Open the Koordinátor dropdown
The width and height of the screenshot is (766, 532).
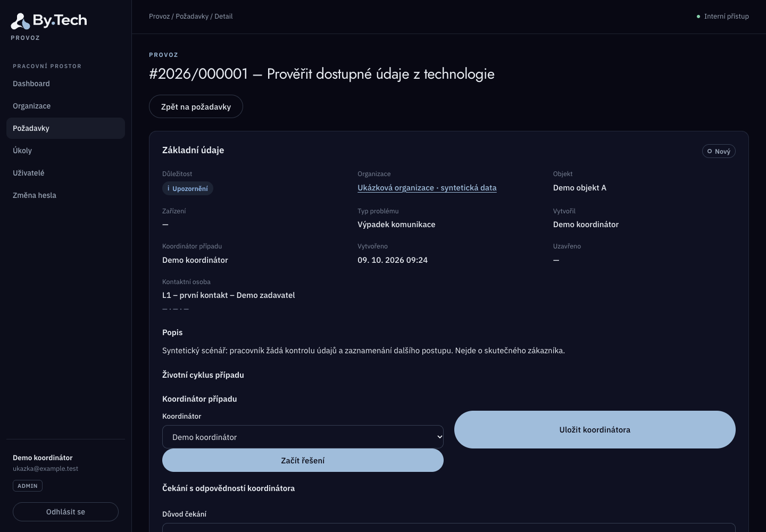point(303,437)
